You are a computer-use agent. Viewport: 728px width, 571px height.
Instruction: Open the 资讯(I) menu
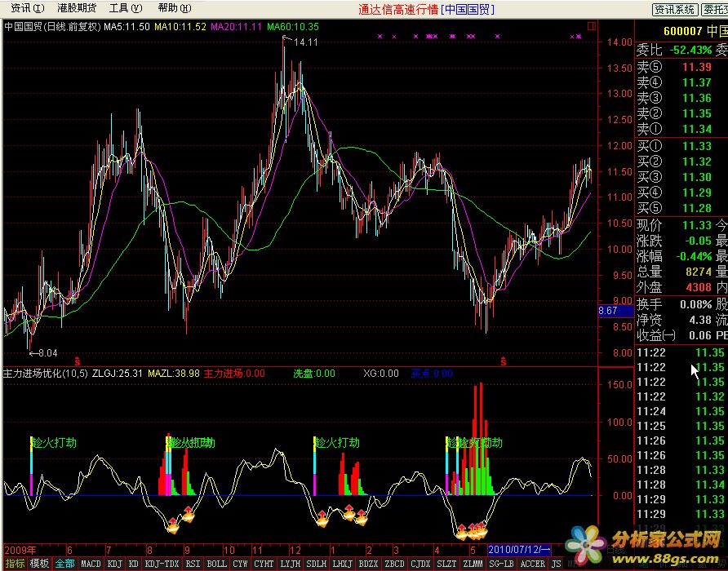tap(28, 8)
